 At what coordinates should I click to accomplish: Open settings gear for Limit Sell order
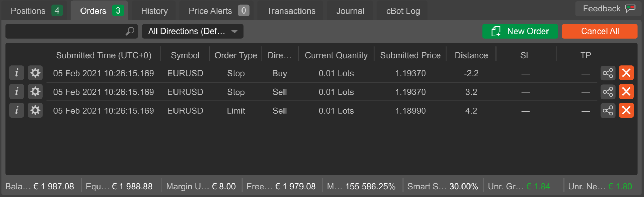(35, 110)
